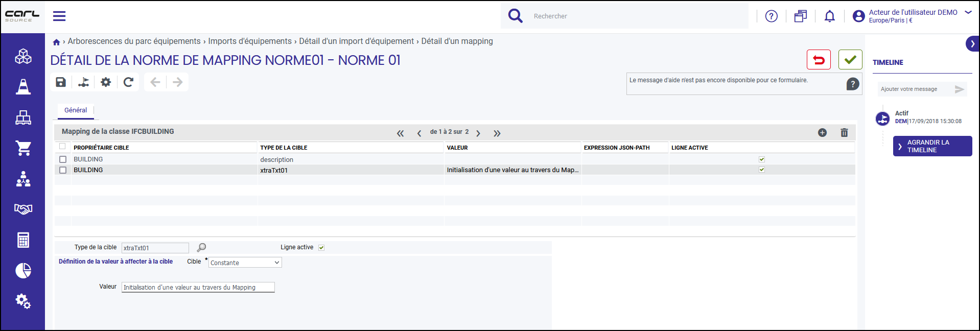This screenshot has height=331, width=980.
Task: Click the EXPRESSION JSON-PATH column header
Action: [617, 148]
